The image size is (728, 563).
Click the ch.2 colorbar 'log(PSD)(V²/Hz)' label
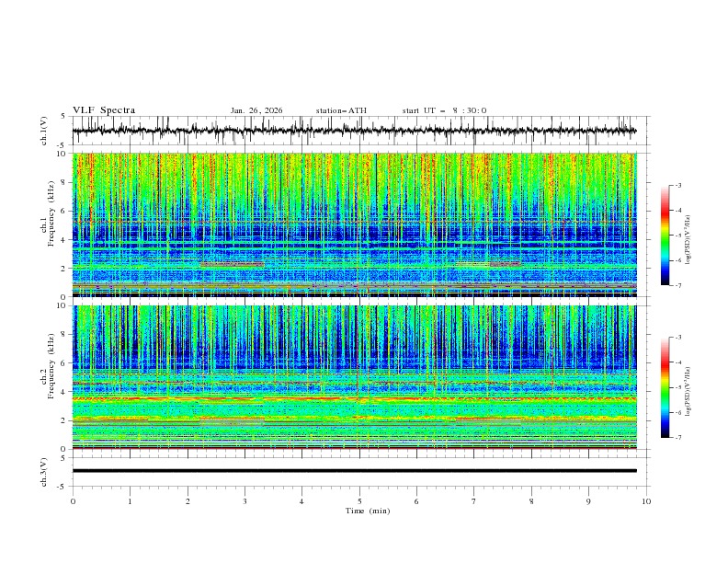point(688,391)
